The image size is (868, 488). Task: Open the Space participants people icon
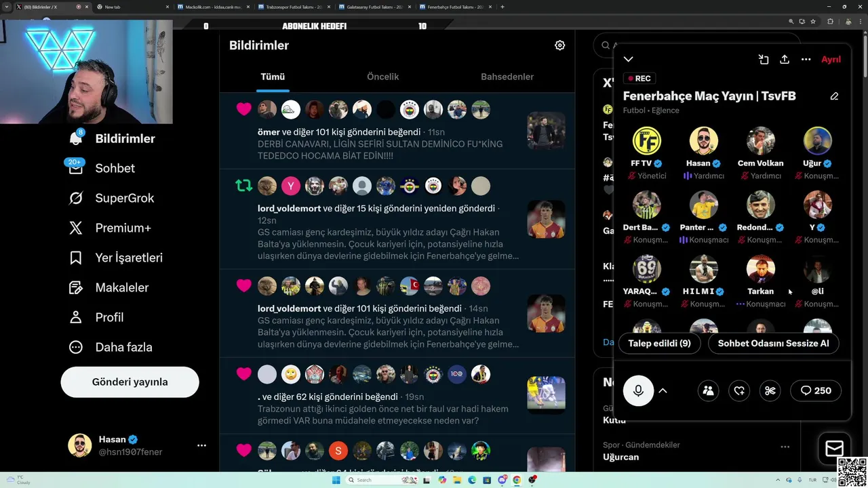pos(708,390)
